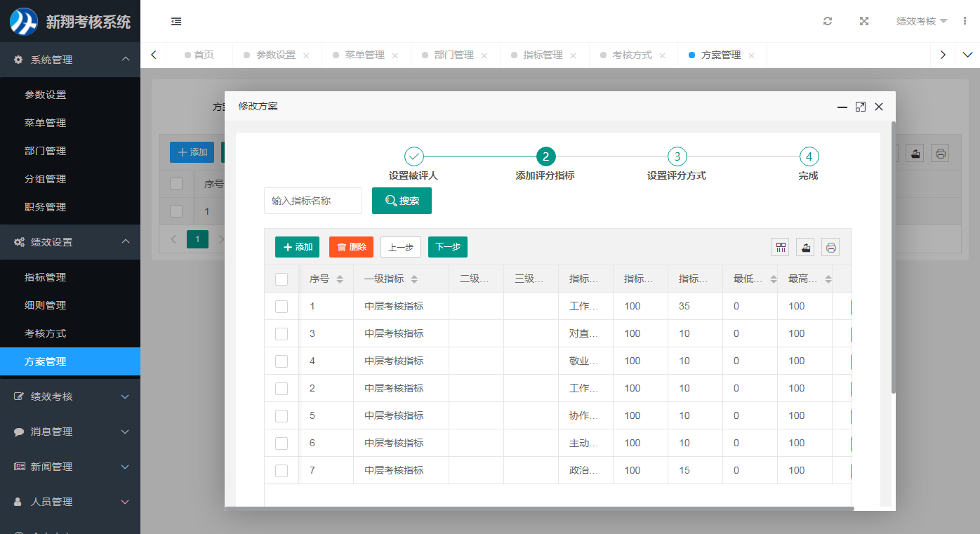Close the 参数设置 tab via its X

pyautogui.click(x=306, y=55)
